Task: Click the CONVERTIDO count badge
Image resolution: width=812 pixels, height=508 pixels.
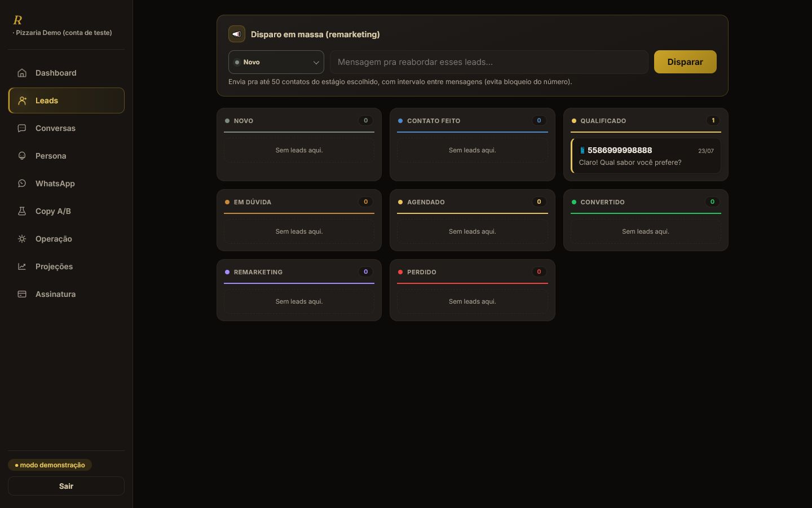Action: pyautogui.click(x=712, y=202)
